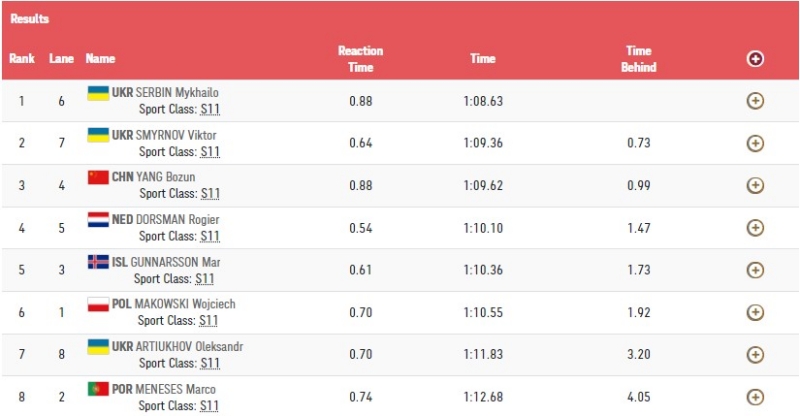Click the Time Behind column header
This screenshot has width=800, height=416.
pyautogui.click(x=639, y=59)
